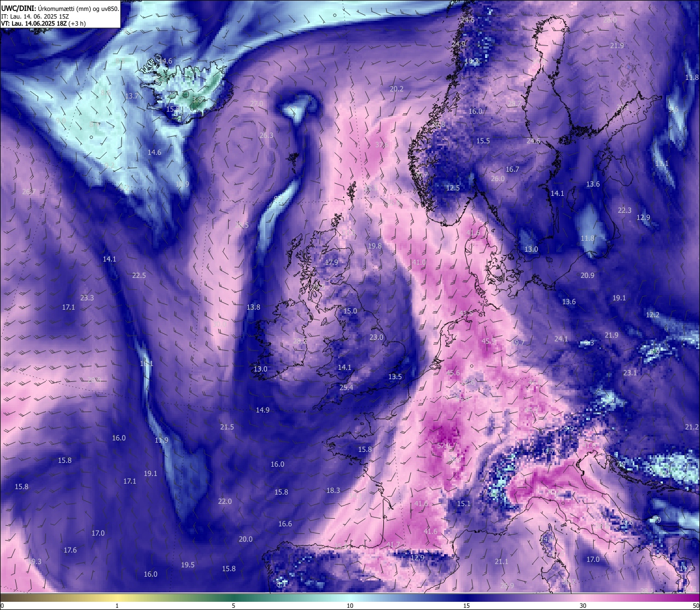The height and width of the screenshot is (610, 700).
Task: Click the map value 16.6
Action: [x=285, y=524]
